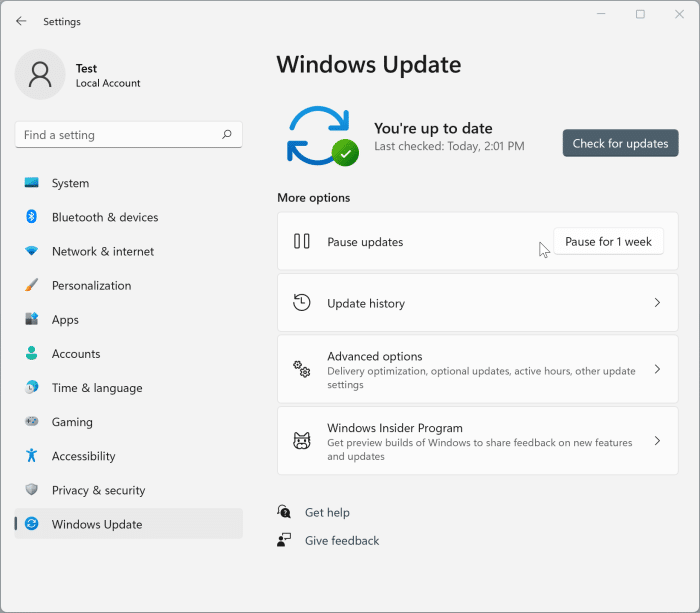The width and height of the screenshot is (700, 613).
Task: Open the Give feedback link
Action: [342, 540]
